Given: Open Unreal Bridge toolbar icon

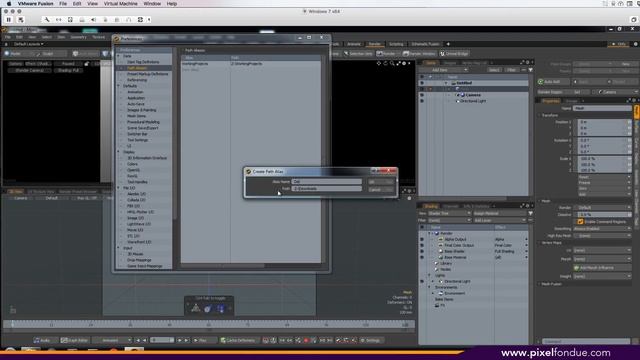Looking at the screenshot, I should coord(454,53).
